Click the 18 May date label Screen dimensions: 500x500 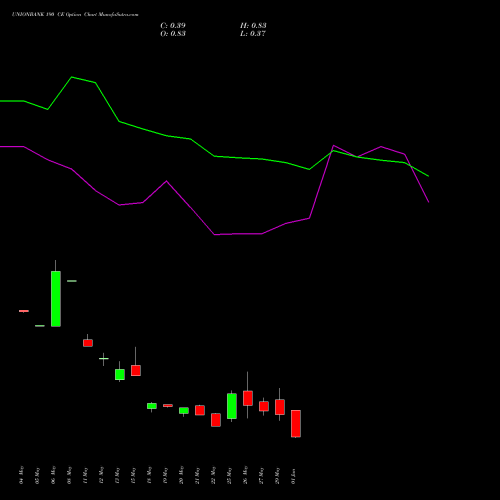150,475
